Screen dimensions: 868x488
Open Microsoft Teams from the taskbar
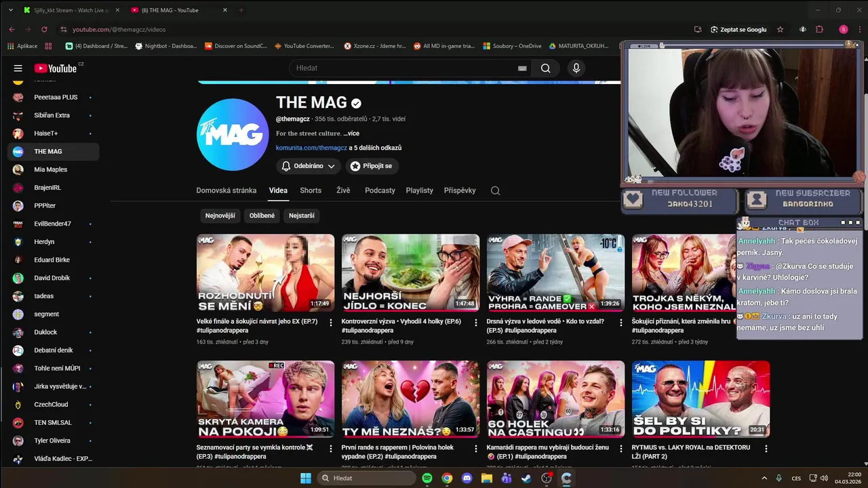[507, 478]
